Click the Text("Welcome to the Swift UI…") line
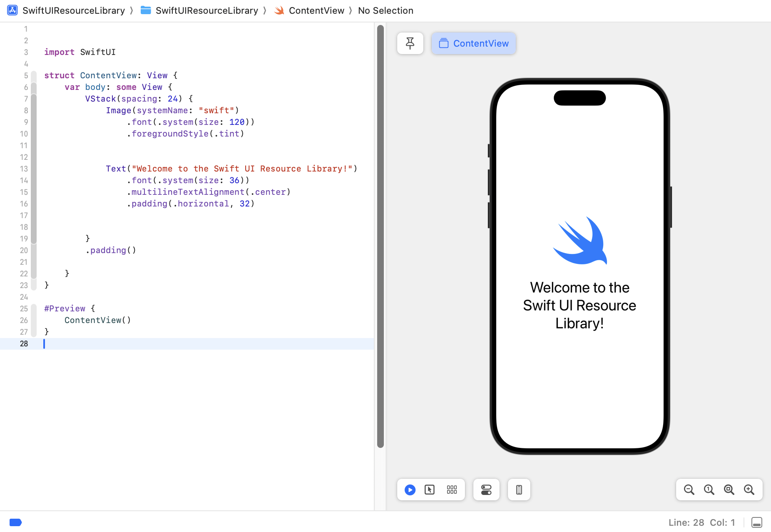Screen dimensions: 771x532 (x=231, y=169)
